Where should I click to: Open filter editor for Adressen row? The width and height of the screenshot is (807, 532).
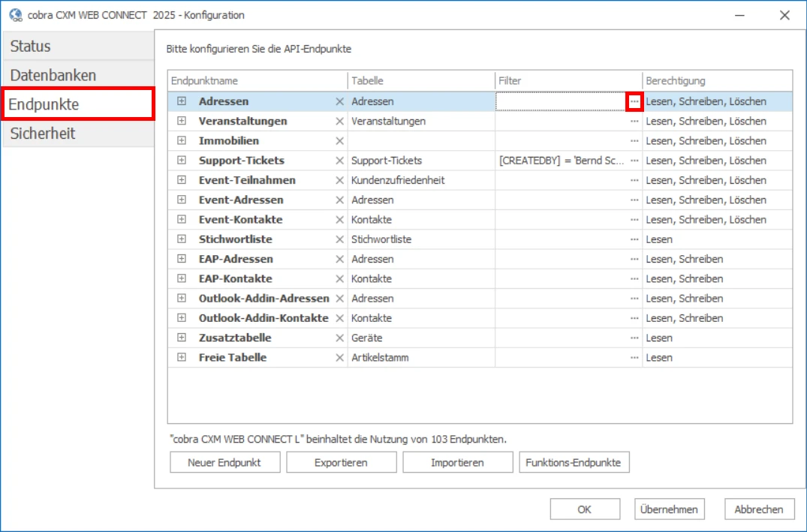(x=634, y=101)
